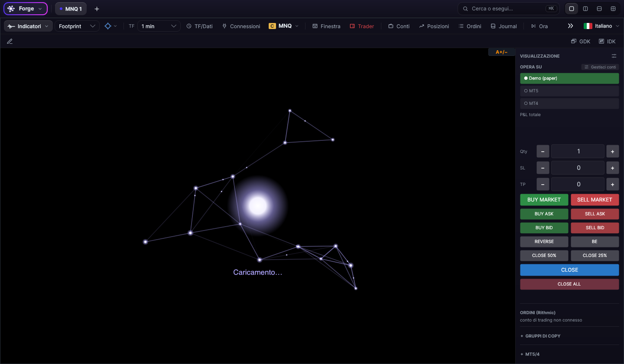Click the pencil drawing tool icon
The image size is (624, 364).
[10, 41]
